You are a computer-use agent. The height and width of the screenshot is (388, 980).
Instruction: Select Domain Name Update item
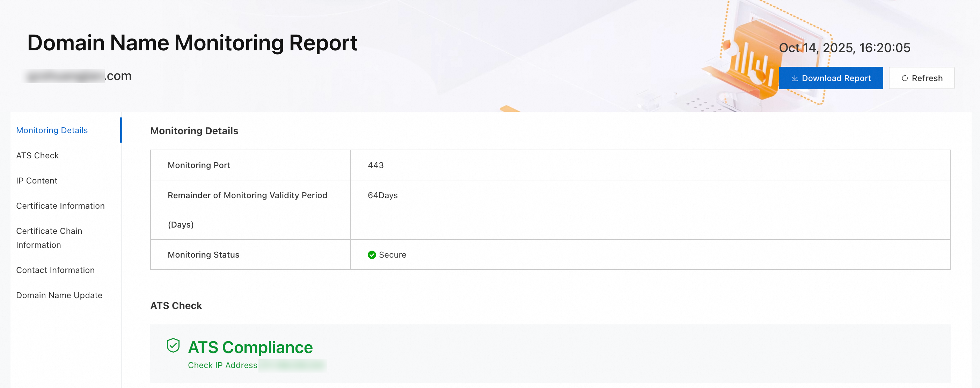[59, 295]
